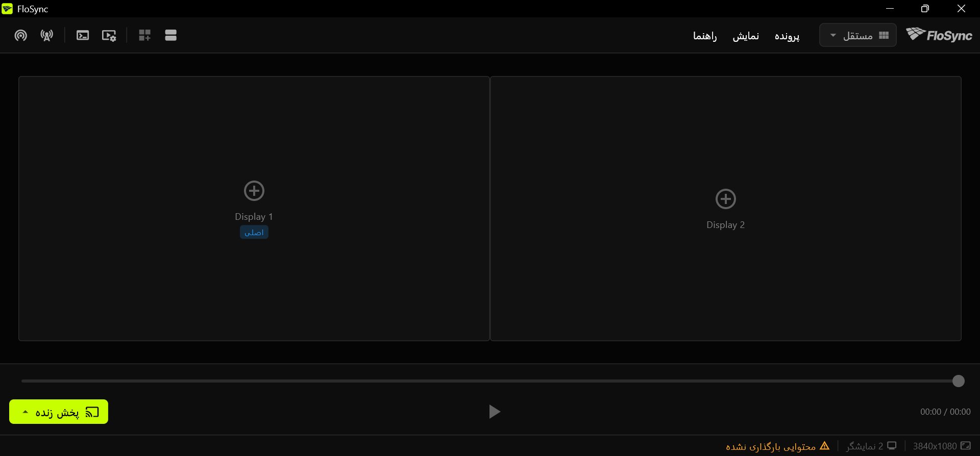Image resolution: width=980 pixels, height=456 pixels.
Task: Click the Display 1 label
Action: (254, 217)
